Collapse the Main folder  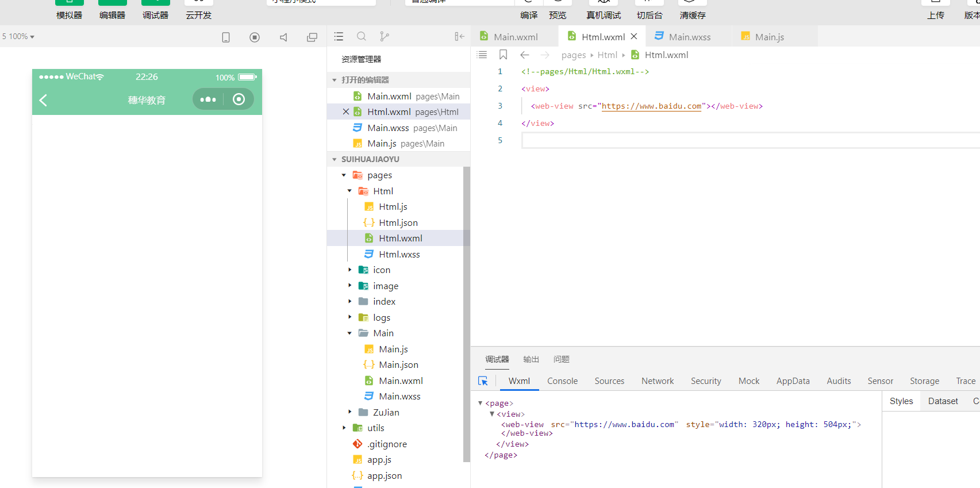coord(349,333)
